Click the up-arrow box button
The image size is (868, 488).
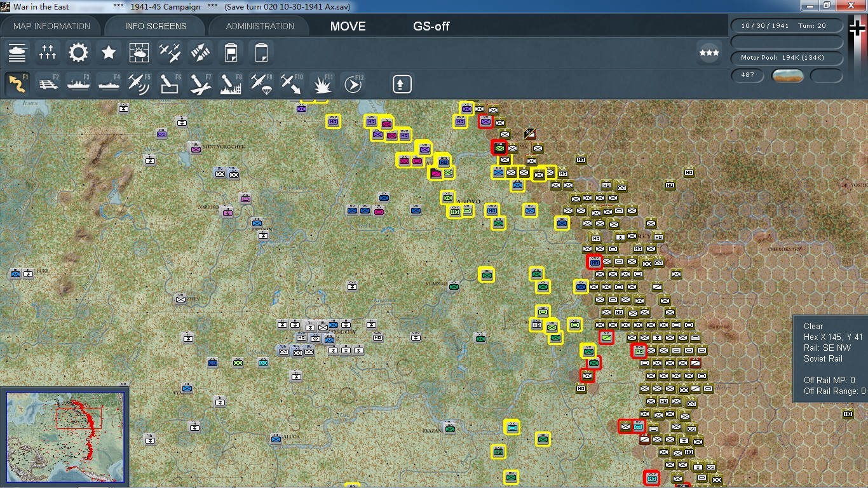(402, 84)
